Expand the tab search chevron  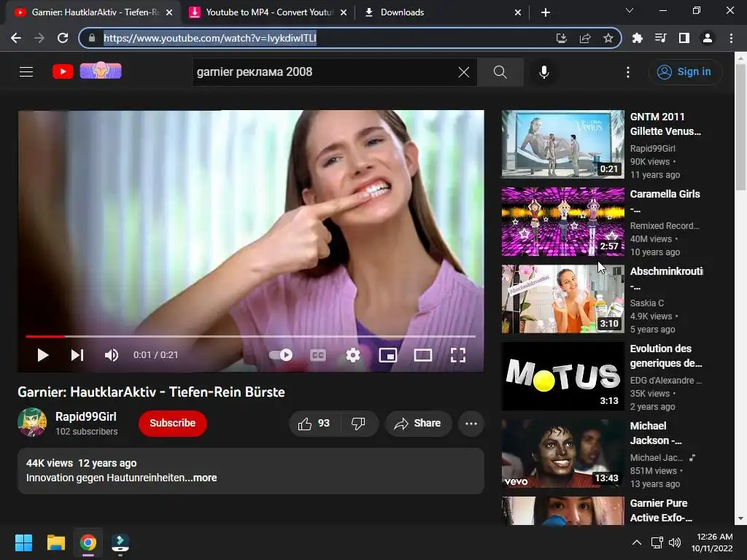click(x=630, y=10)
